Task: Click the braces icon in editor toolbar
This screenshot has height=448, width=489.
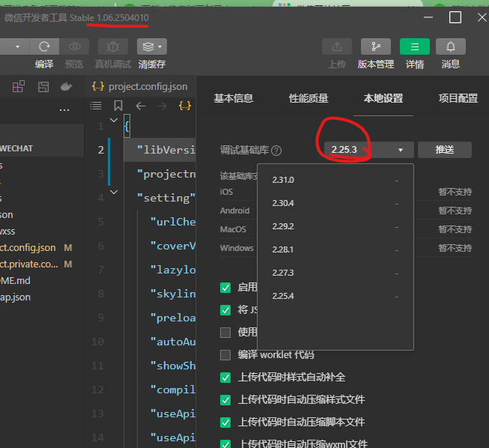Action: click(x=185, y=106)
